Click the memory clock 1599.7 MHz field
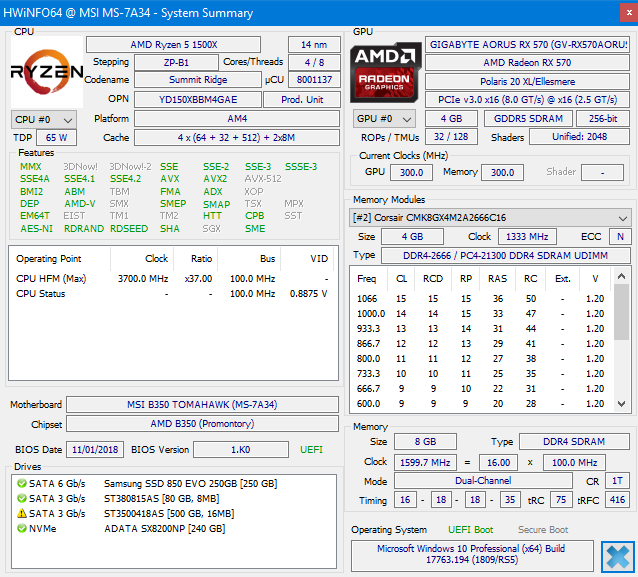The width and height of the screenshot is (638, 577). click(x=425, y=463)
